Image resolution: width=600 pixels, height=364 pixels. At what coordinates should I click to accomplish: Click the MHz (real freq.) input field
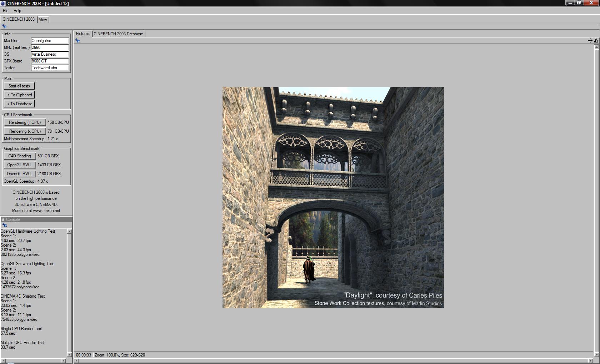50,47
